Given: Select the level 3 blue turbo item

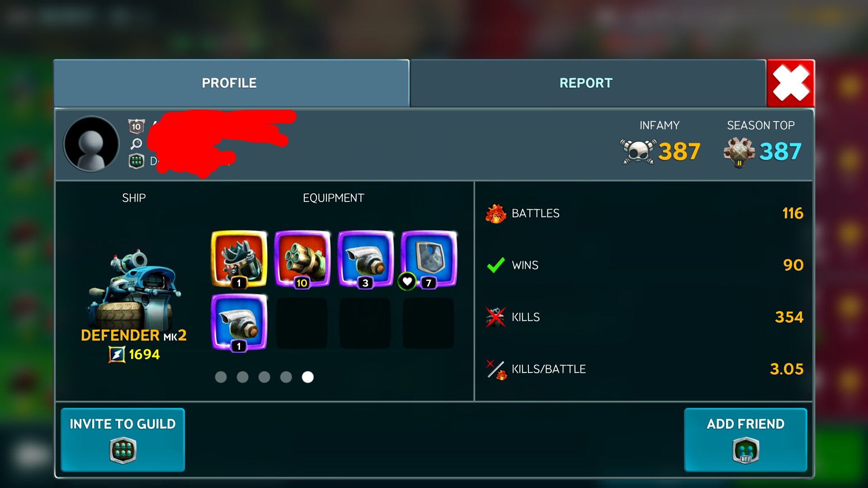Looking at the screenshot, I should click(366, 259).
